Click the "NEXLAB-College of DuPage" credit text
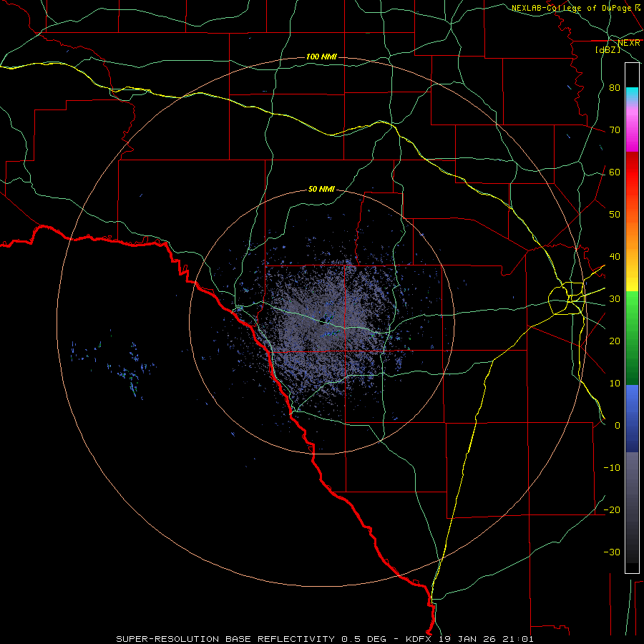 (571, 8)
